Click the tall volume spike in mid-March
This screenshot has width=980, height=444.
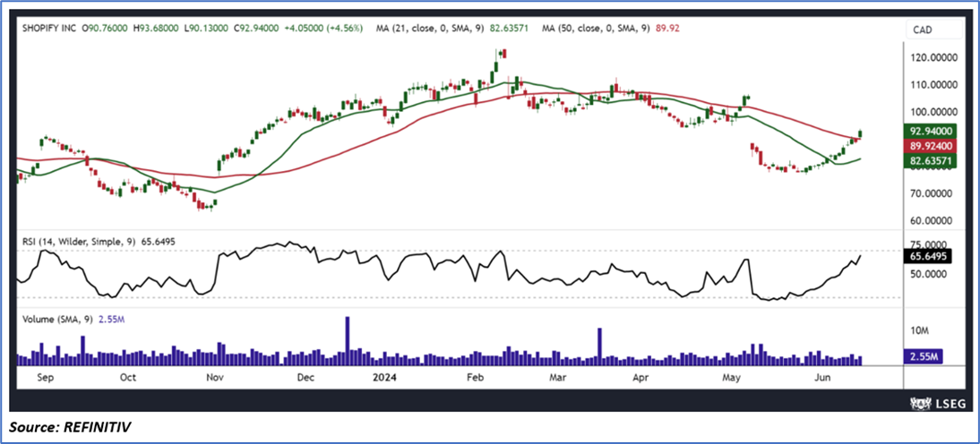(x=599, y=346)
